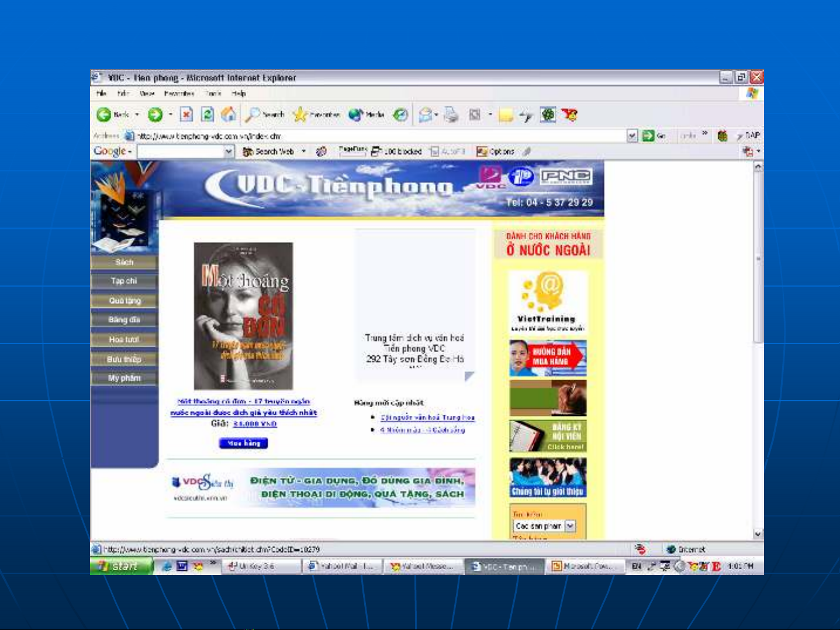Screen dimensions: 840x630
Task: Open the 'Tạp chí' sidebar category
Action: [x=124, y=281]
